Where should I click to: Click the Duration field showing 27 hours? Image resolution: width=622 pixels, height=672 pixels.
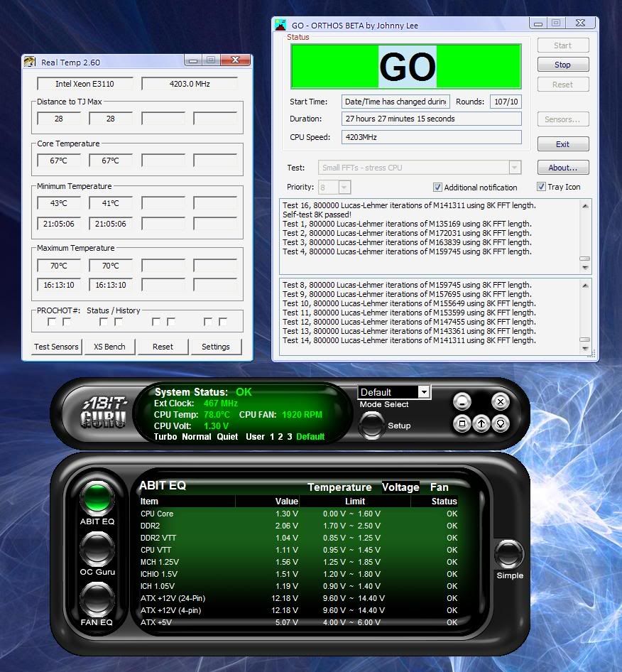click(x=432, y=119)
